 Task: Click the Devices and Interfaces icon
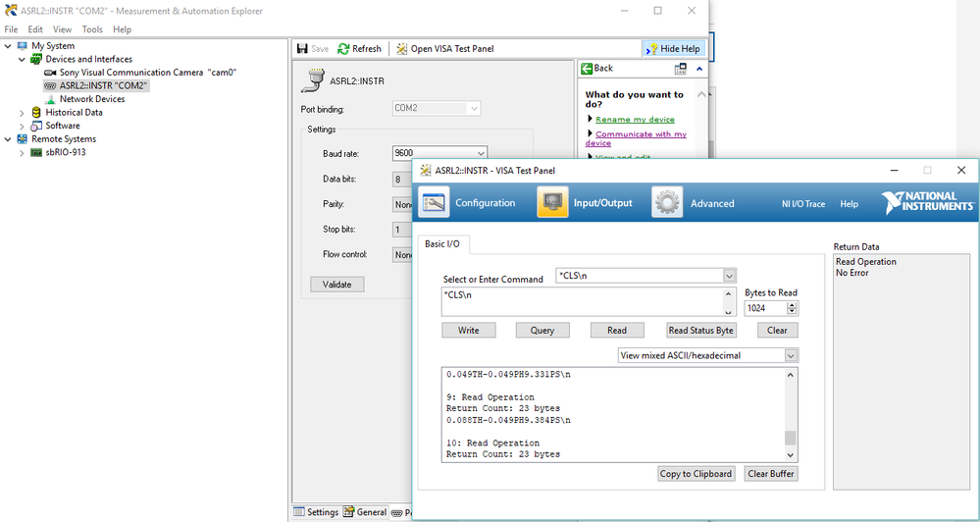click(x=36, y=60)
